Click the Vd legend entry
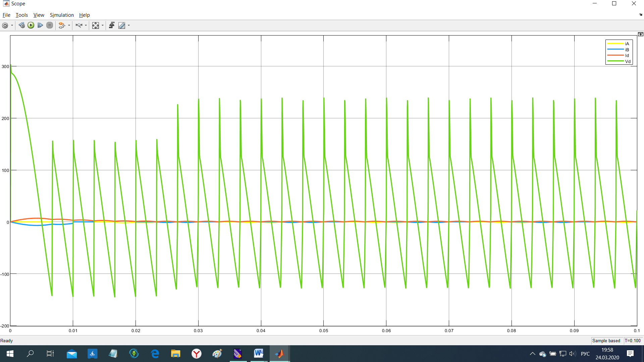This screenshot has height=362, width=644. pos(628,61)
